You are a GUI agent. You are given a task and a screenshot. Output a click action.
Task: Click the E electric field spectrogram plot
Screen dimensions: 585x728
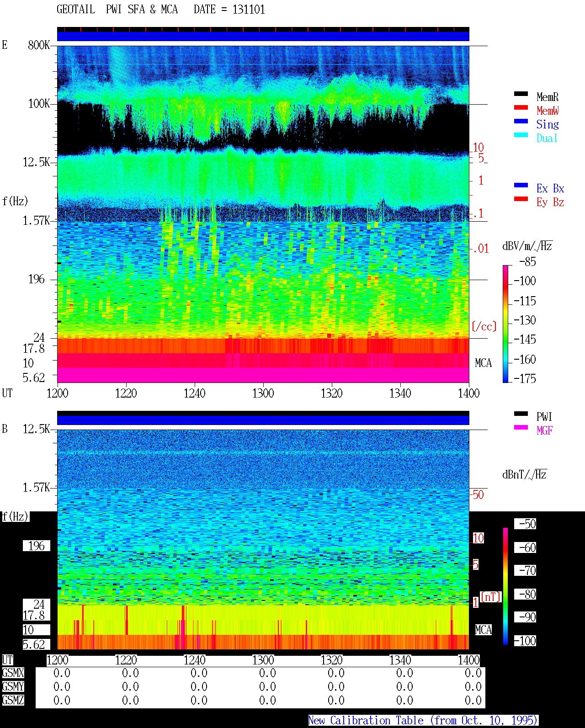(263, 214)
